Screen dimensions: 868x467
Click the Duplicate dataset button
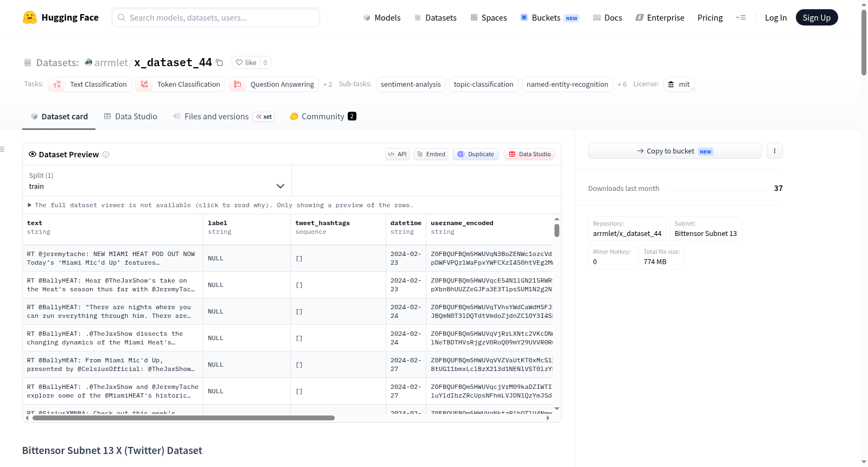tap(476, 154)
